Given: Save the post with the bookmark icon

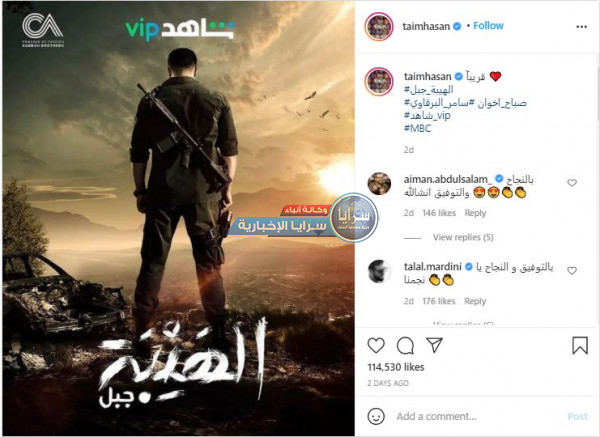Looking at the screenshot, I should [x=580, y=346].
